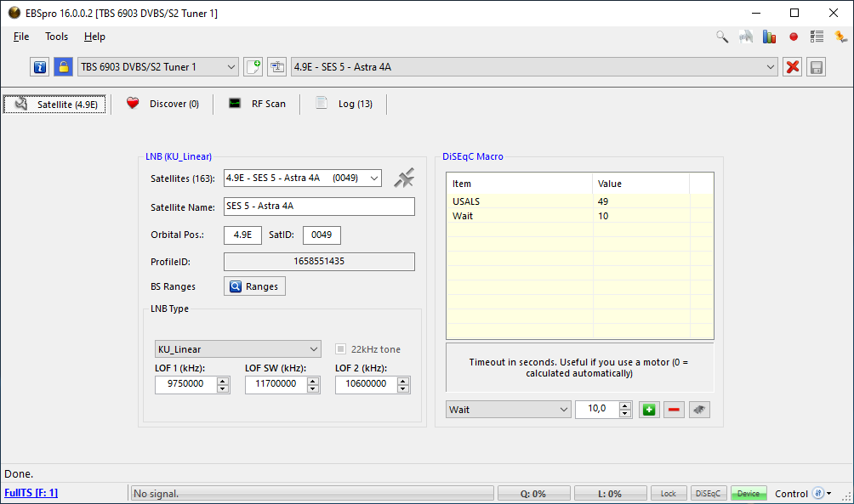This screenshot has width=854, height=504.
Task: Toggle the 22kHz tone checkbox
Action: click(341, 349)
